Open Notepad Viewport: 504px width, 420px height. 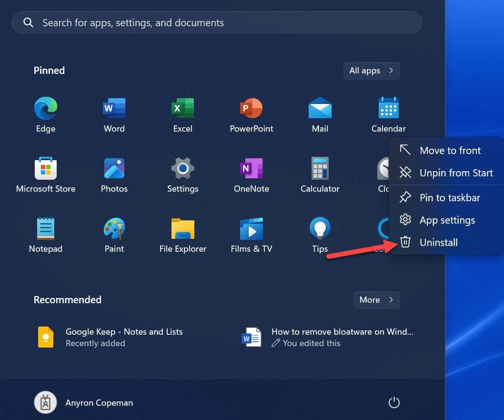pos(46,235)
